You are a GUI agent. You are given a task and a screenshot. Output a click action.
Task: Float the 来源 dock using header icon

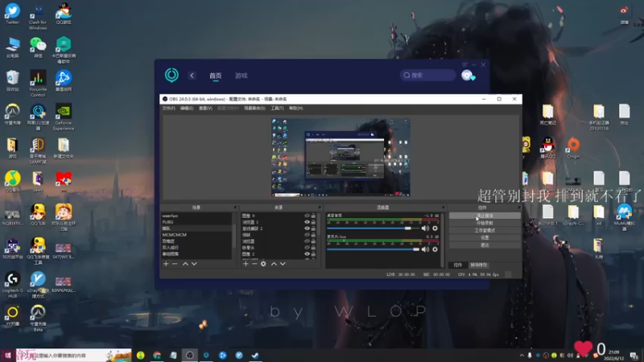point(319,208)
